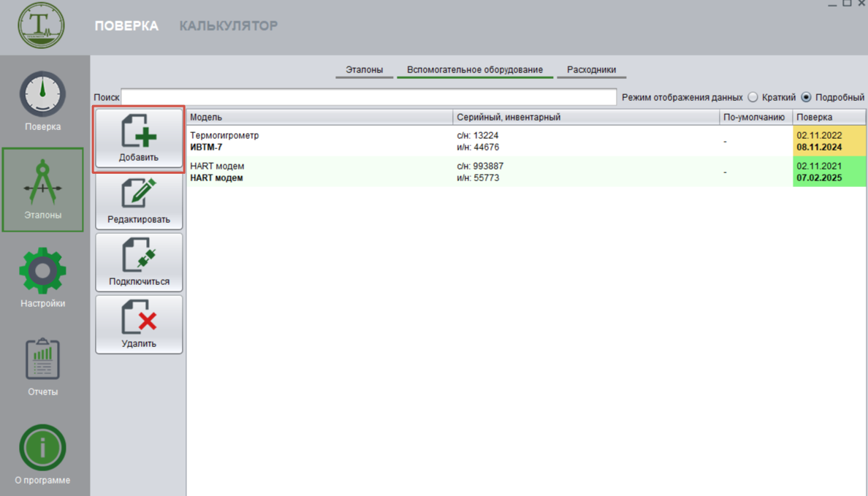Sort by the Поверка column header

click(x=829, y=117)
